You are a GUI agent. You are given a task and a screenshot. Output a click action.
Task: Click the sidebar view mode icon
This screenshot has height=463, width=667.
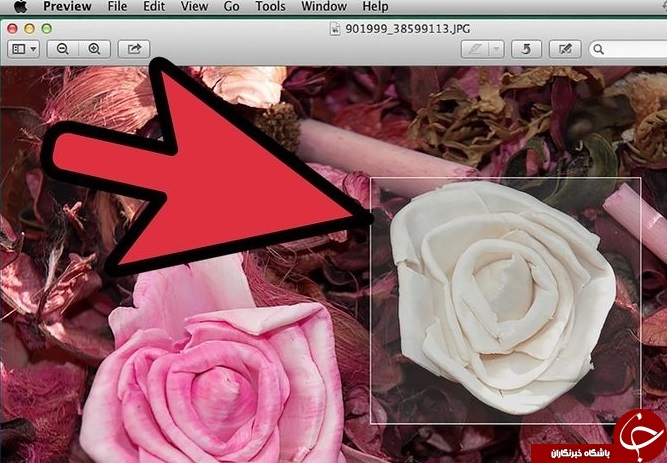[19, 49]
